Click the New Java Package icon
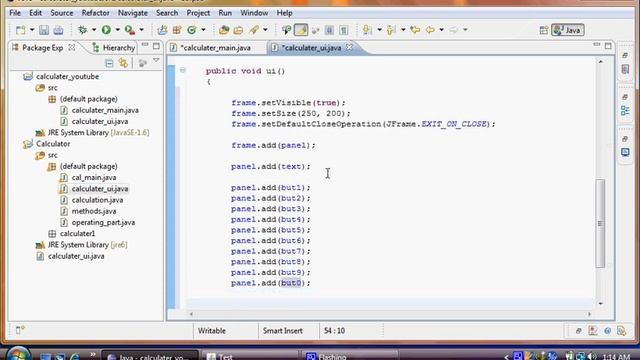Screen dimensions: 640x360 177,30
